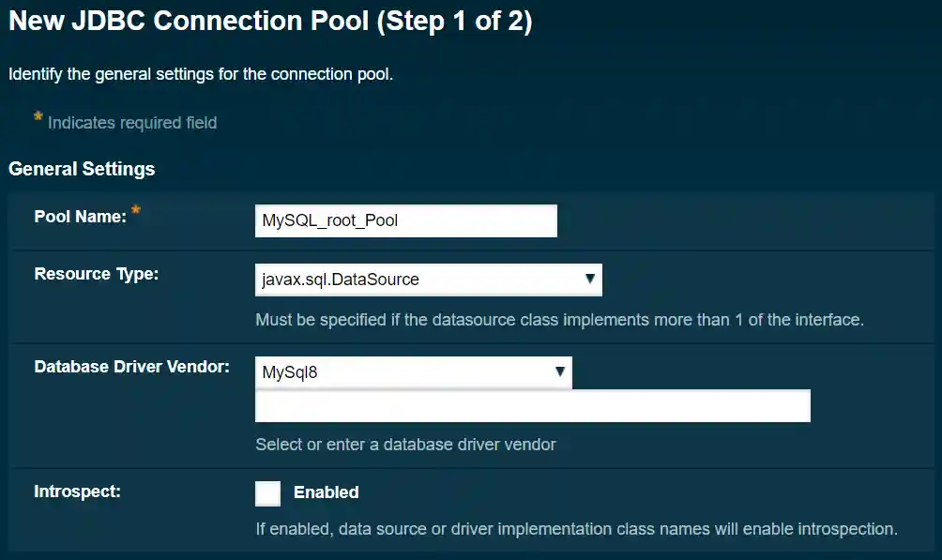Screen dimensions: 942x560
Task: Click the empty driver vendor entry field
Action: coord(532,405)
